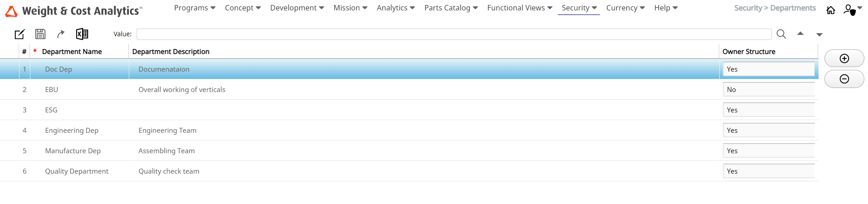Click the search magnifier icon
This screenshot has width=868, height=204.
(x=781, y=34)
